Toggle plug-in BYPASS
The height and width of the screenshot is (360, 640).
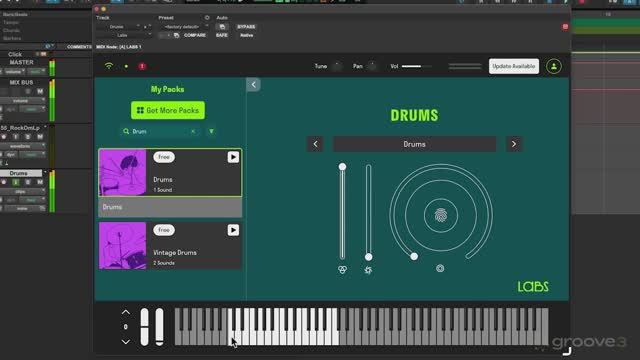pos(246,27)
